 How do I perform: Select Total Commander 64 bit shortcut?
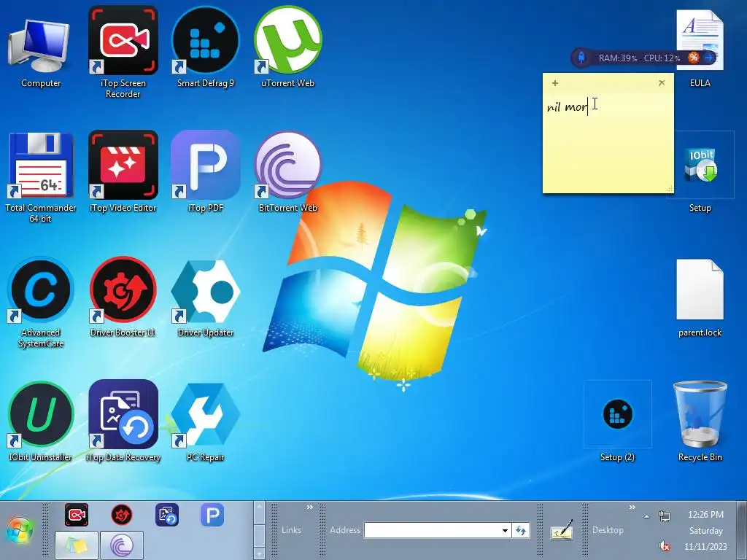click(41, 177)
